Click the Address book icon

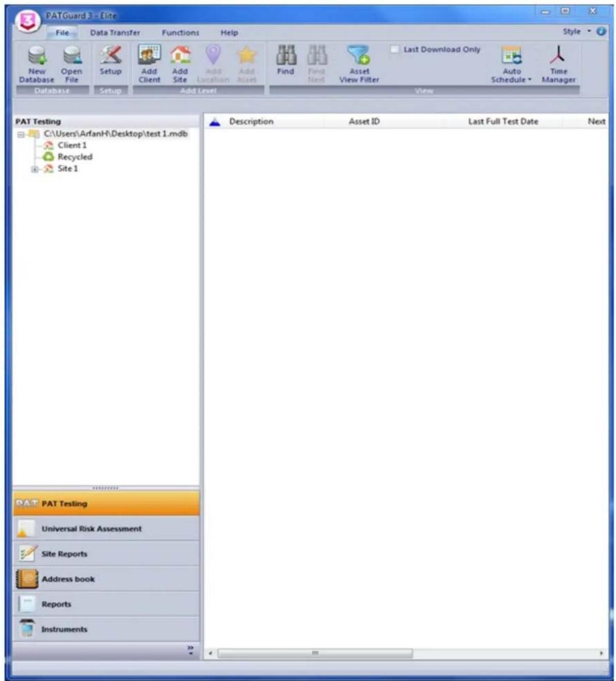tap(26, 579)
